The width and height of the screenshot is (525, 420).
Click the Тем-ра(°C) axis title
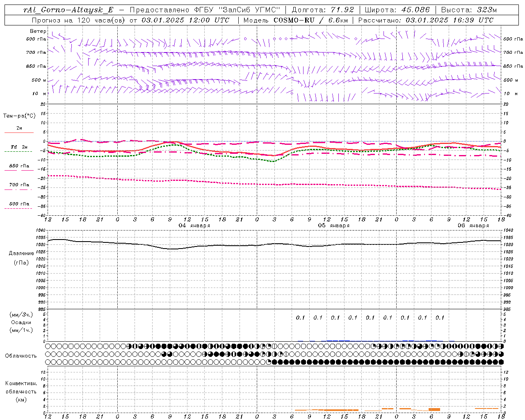[x=19, y=116]
